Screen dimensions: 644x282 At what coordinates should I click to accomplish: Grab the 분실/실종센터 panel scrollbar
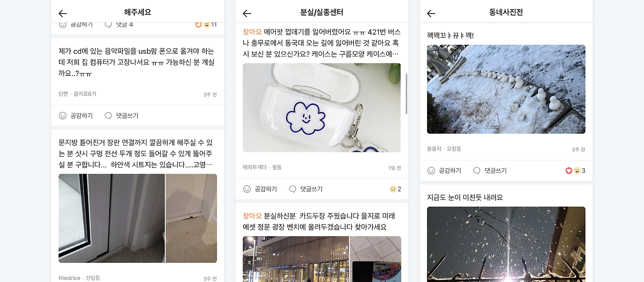pos(407,94)
